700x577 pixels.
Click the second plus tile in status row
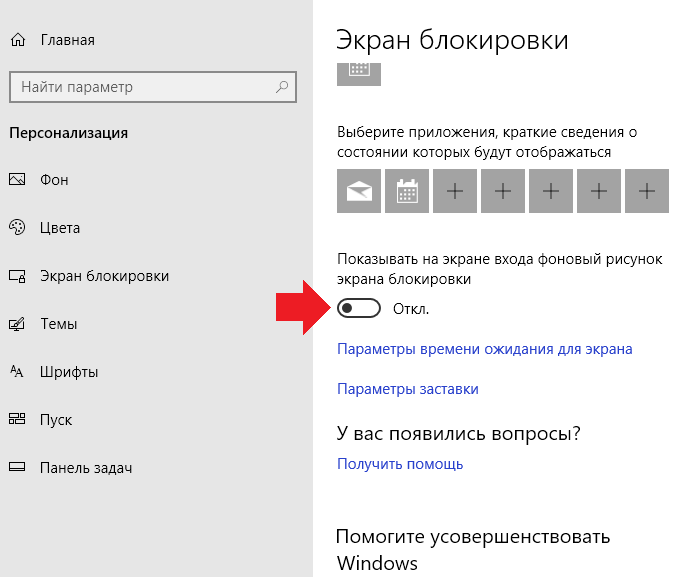tap(503, 191)
